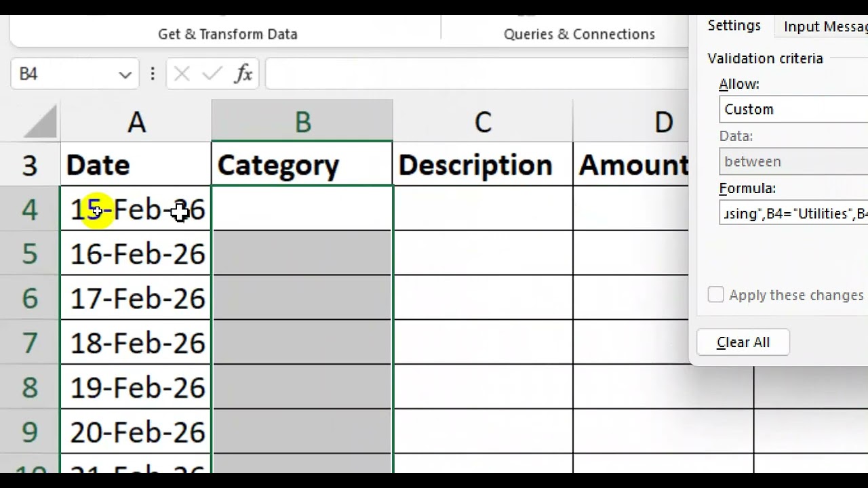
Task: Select row 8 header
Action: [30, 388]
